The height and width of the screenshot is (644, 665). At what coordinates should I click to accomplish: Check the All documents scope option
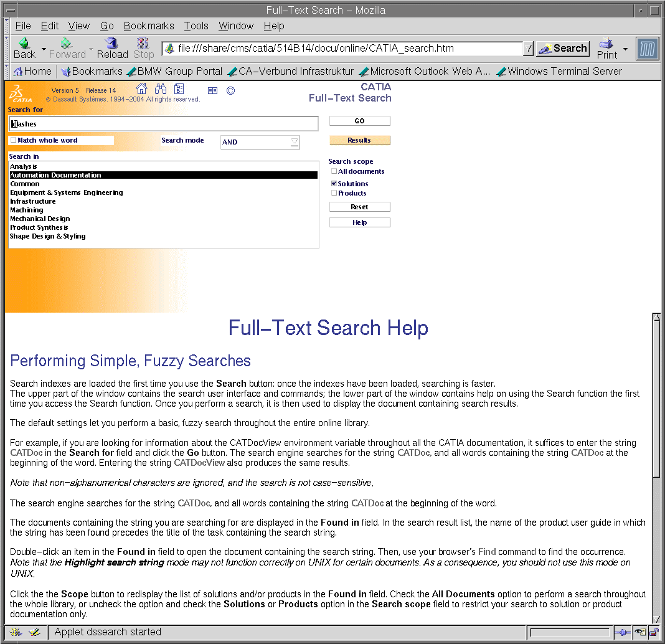334,171
